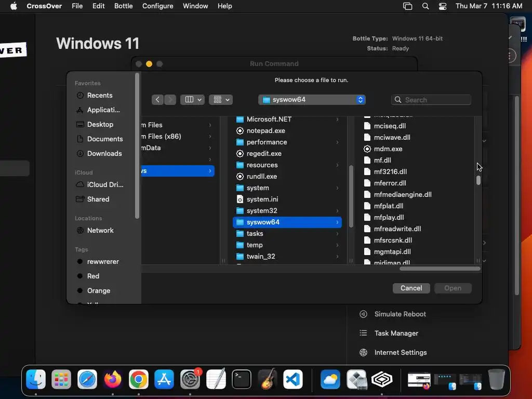Click the Cancel button
The image size is (532, 399).
point(411,288)
